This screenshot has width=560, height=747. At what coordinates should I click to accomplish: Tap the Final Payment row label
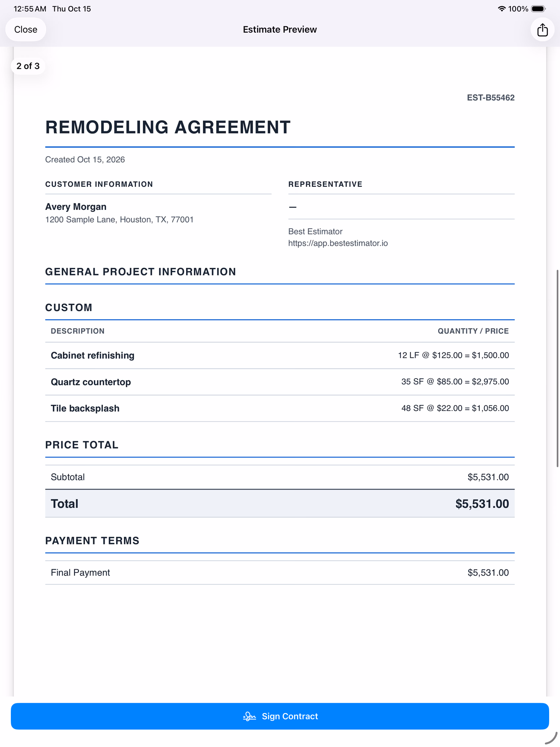(80, 572)
